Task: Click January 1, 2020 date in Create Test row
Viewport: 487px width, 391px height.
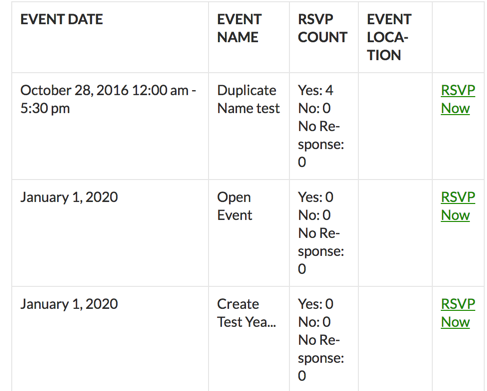Action: pyautogui.click(x=69, y=304)
